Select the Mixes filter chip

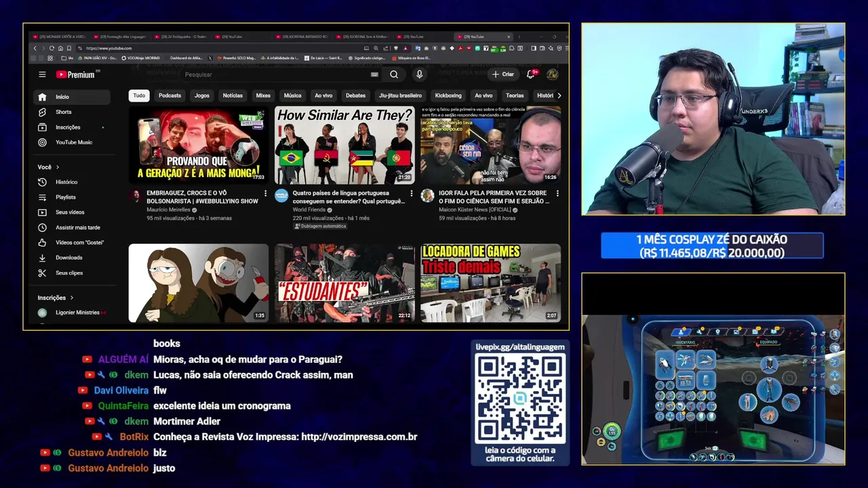click(x=263, y=96)
